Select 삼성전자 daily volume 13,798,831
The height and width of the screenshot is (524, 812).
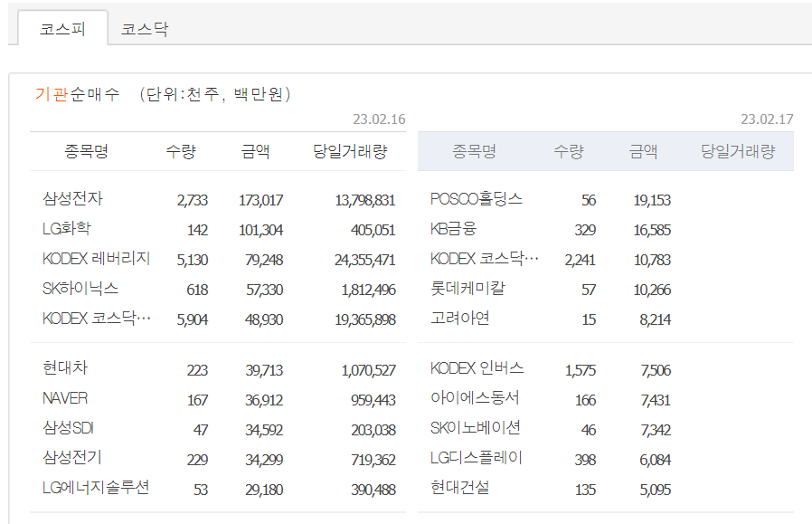pos(365,200)
